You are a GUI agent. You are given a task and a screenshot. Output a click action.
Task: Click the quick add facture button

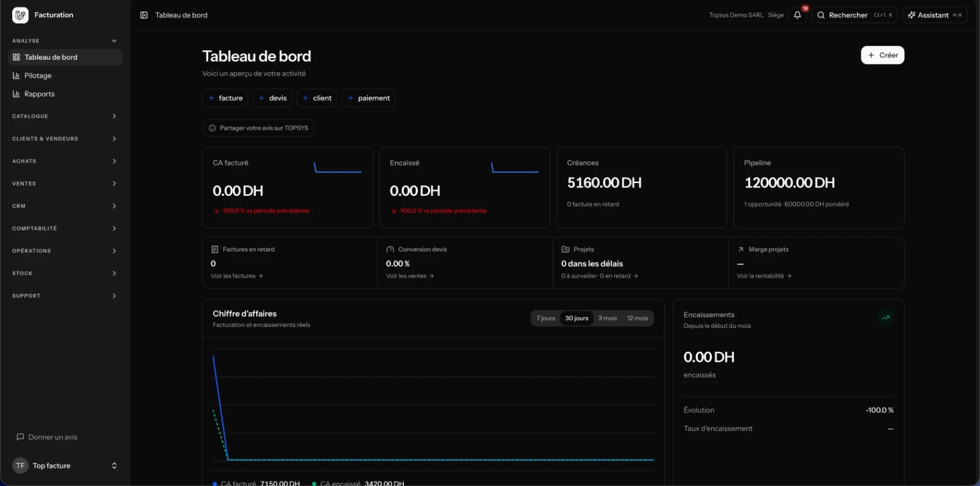coord(225,98)
